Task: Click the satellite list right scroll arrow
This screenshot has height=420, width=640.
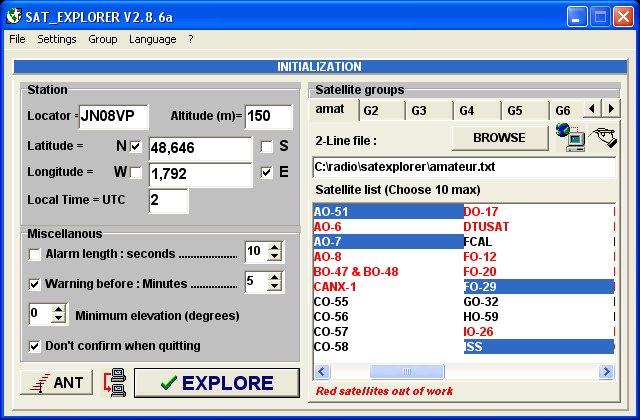Action: [607, 371]
